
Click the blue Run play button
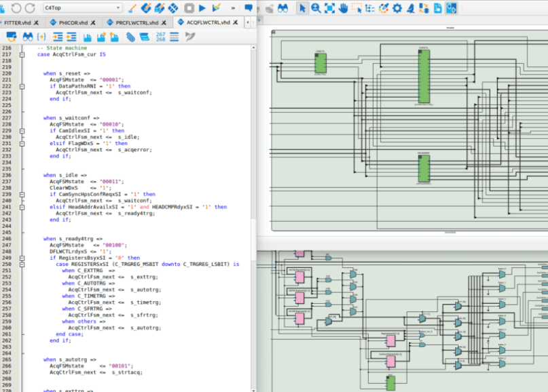pyautogui.click(x=202, y=8)
